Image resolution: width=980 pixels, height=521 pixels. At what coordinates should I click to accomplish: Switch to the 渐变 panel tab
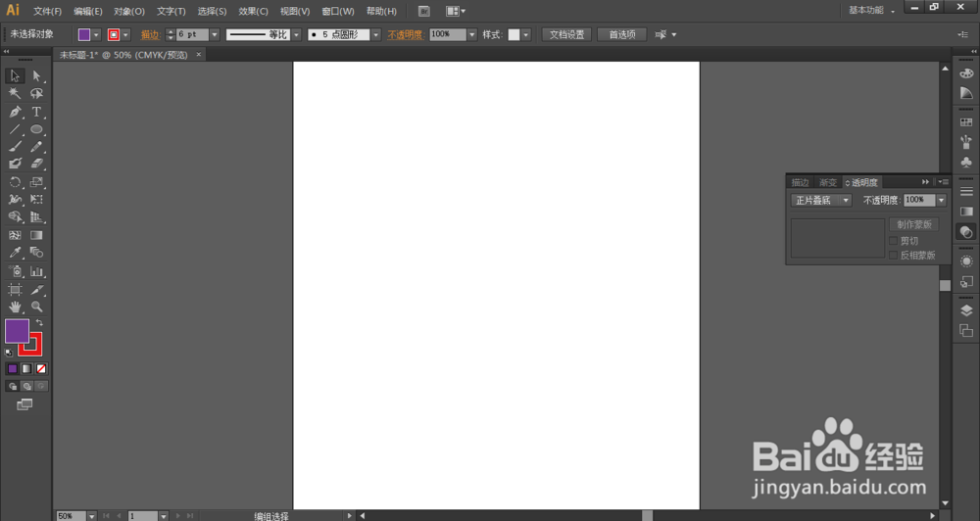tap(827, 182)
